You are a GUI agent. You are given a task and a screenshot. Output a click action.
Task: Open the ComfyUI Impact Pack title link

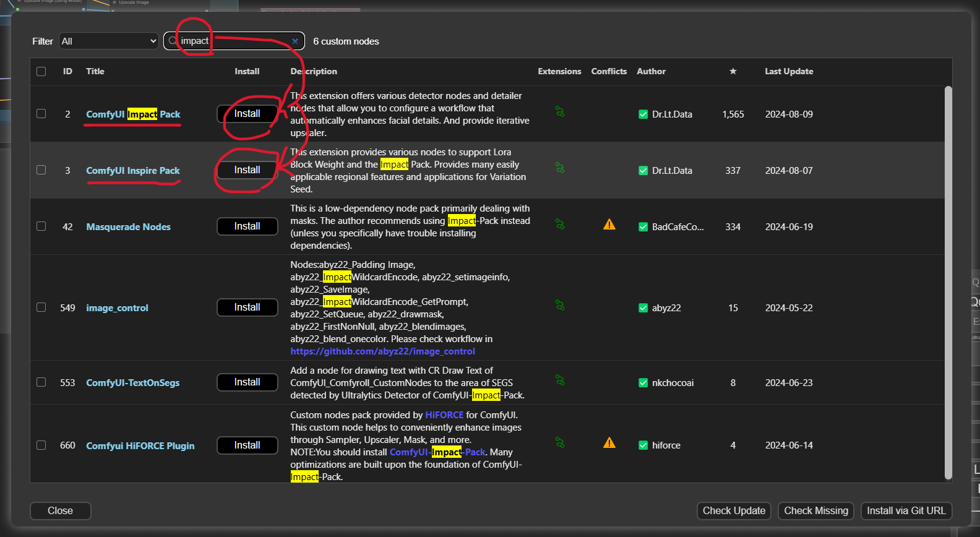click(x=133, y=114)
